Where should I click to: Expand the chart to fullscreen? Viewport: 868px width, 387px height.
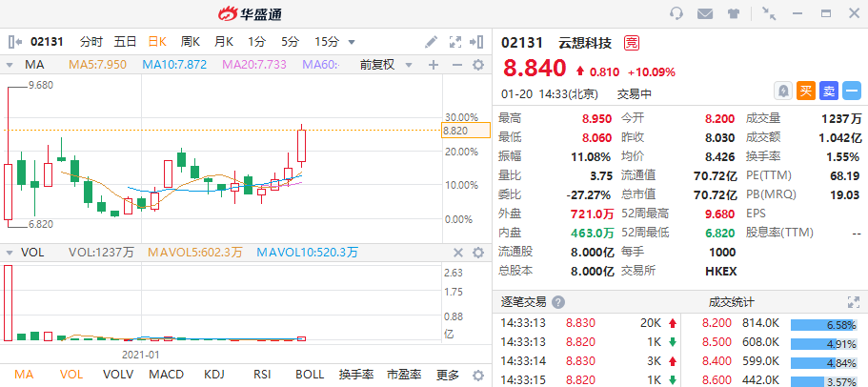coord(455,42)
